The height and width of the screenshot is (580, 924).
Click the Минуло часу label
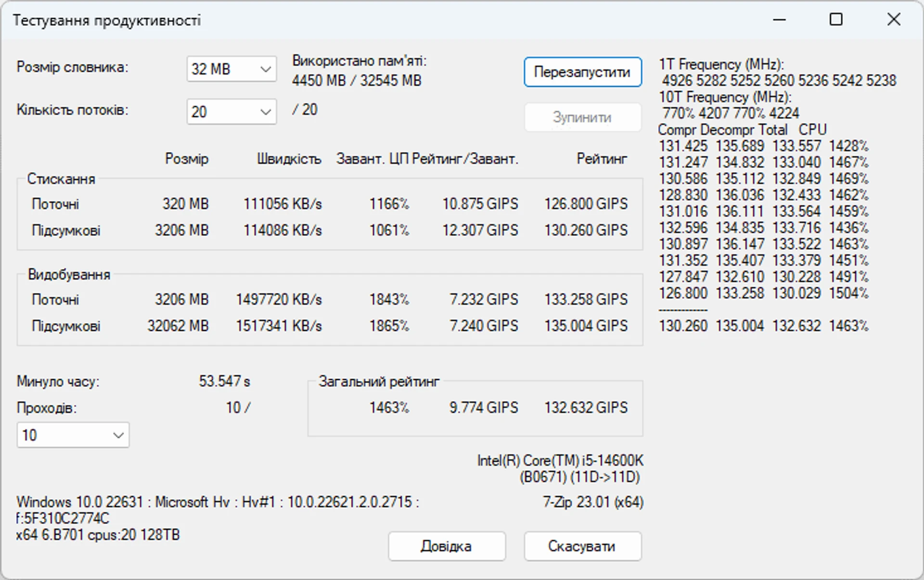(58, 382)
